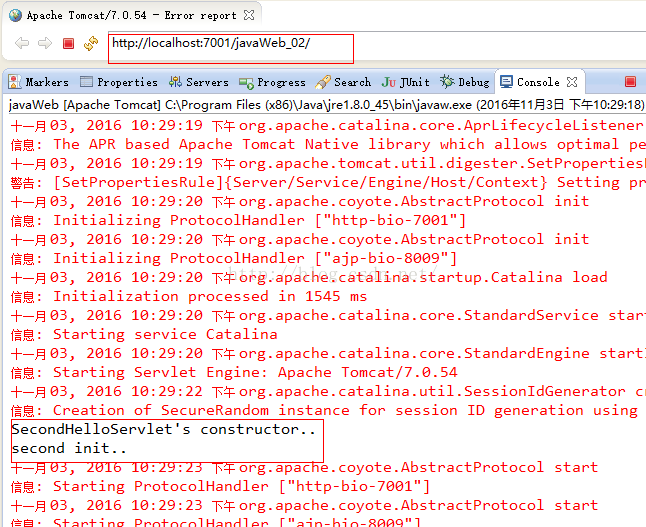The image size is (646, 527).
Task: Click the SetPropertiesRule warning line
Action: click(x=328, y=182)
